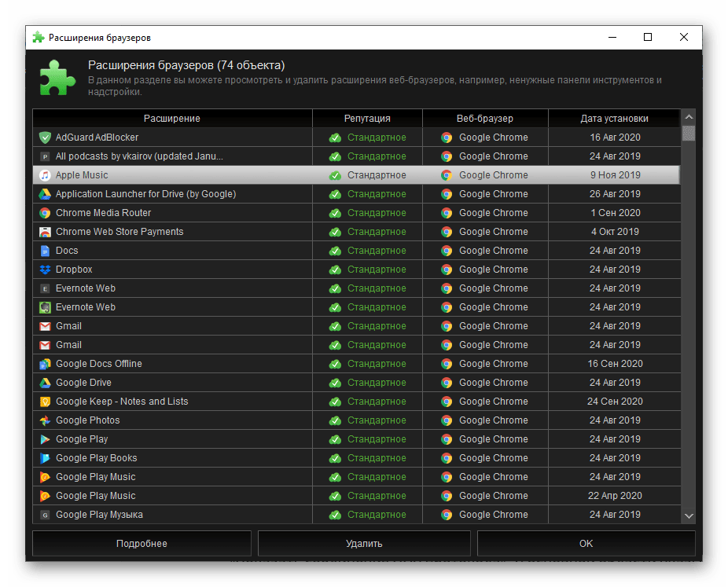728x587 pixels.
Task: Sort by the Репутация column header
Action: [367, 119]
